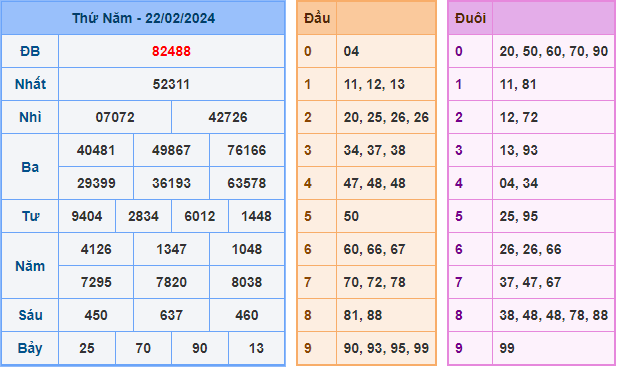Select first prize number 52311
This screenshot has width=617, height=367.
pos(171,84)
